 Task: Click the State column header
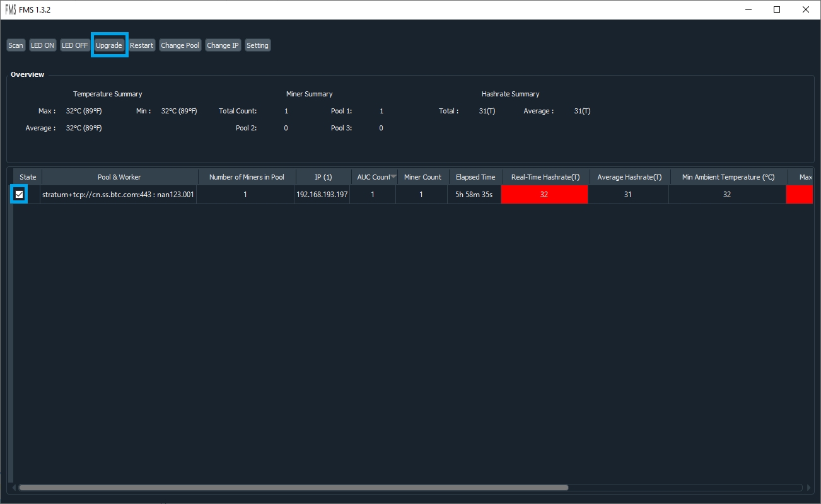click(x=28, y=177)
